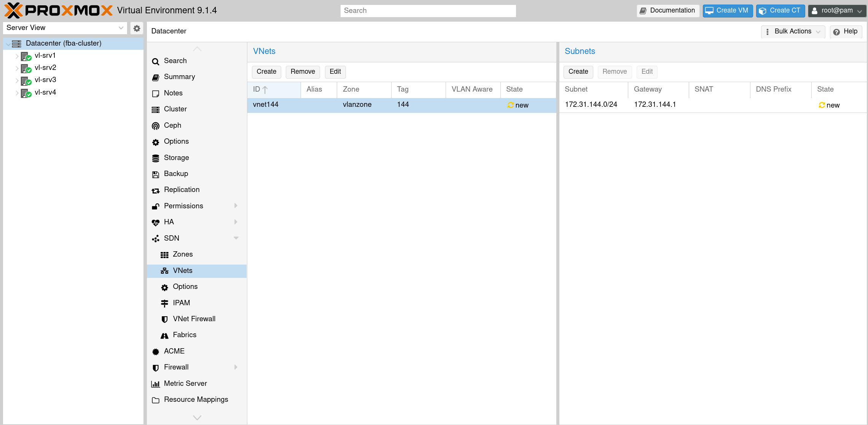
Task: Open the SDN Options page
Action: tap(197, 287)
